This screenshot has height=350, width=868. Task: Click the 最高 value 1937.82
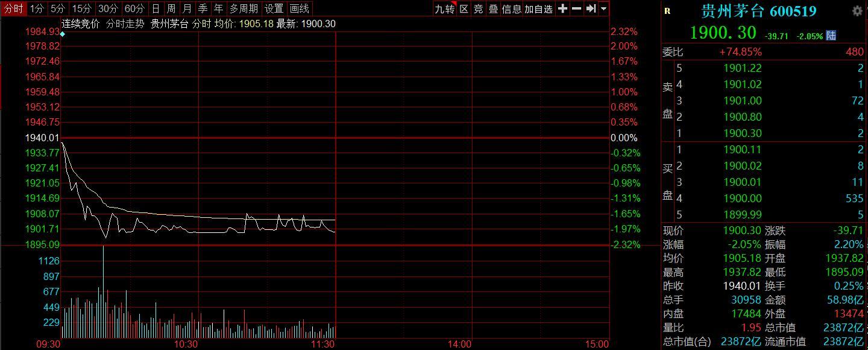click(742, 272)
